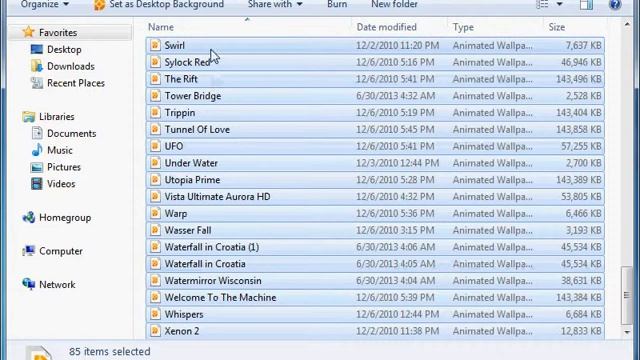Click the Swirl file icon
Viewport: 640px width, 360px height.
(x=155, y=45)
